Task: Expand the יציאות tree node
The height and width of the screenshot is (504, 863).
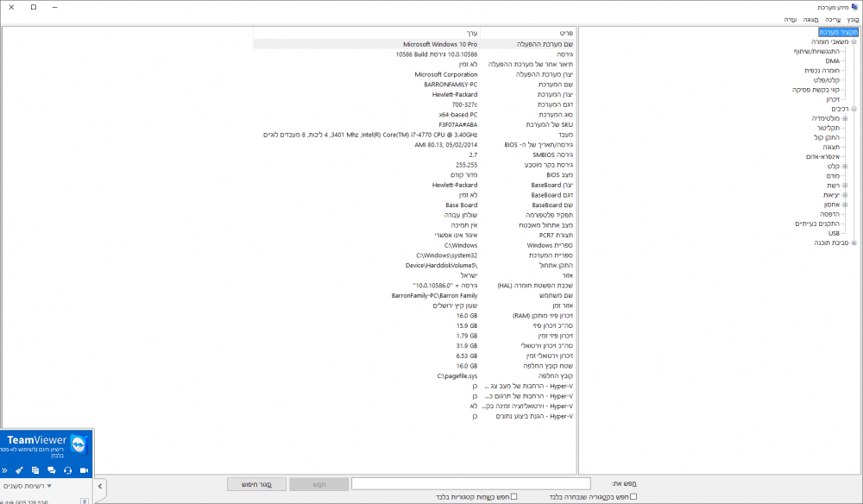Action: 845,195
